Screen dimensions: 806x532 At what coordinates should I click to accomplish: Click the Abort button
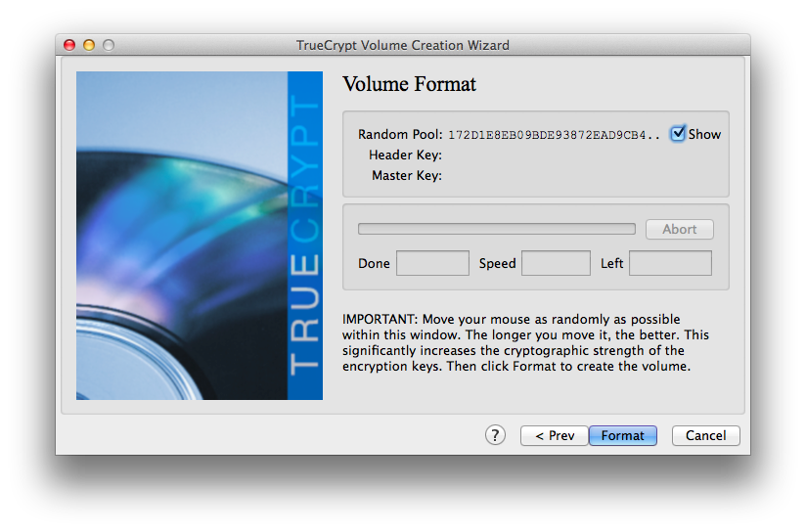point(680,229)
